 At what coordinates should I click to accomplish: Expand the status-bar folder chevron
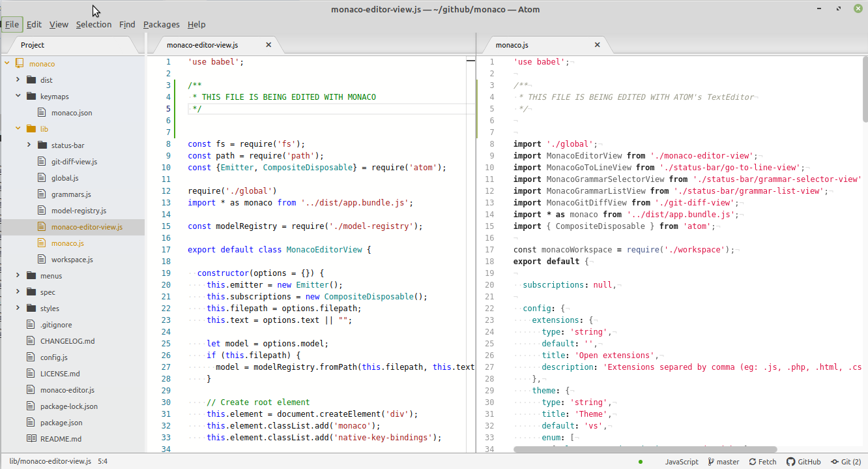(29, 145)
